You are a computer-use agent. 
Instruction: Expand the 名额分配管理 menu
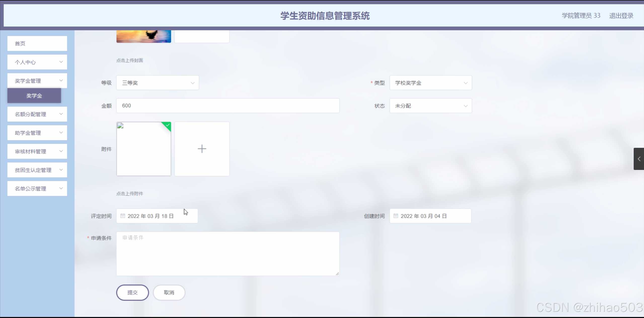(37, 114)
